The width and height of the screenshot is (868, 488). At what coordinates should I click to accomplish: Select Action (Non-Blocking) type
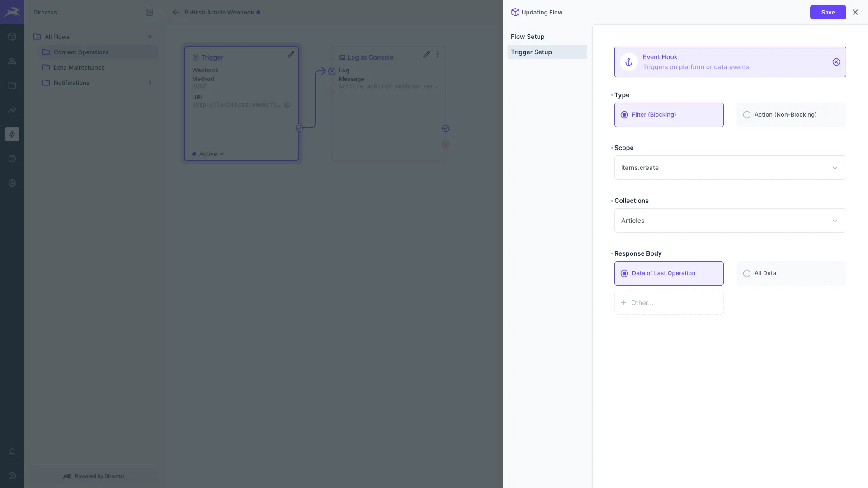[791, 115]
